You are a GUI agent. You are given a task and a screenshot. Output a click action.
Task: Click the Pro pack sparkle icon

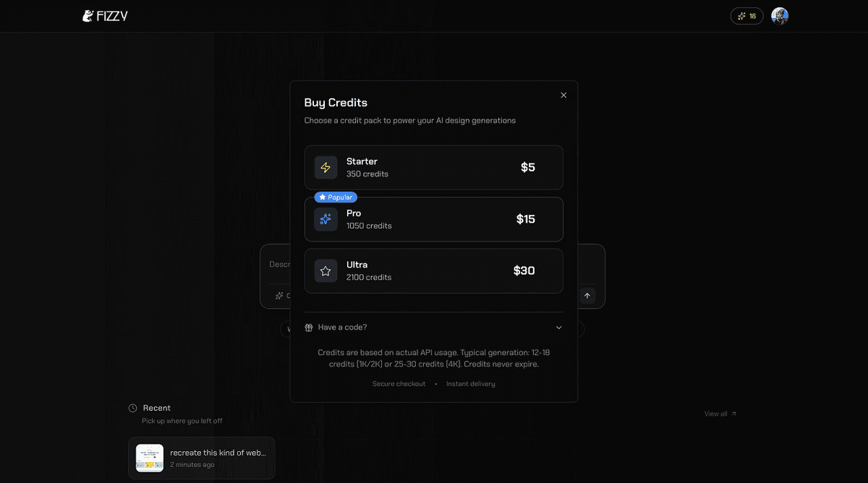click(x=325, y=219)
